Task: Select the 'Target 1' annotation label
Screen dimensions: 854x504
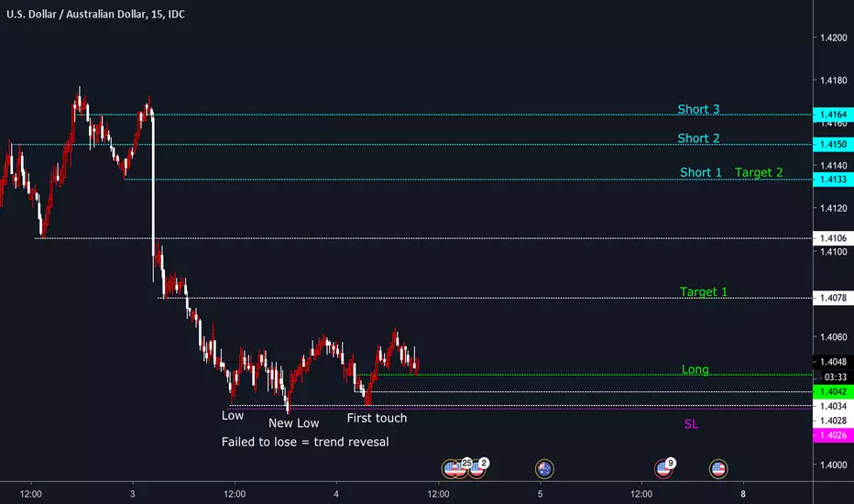Action: pos(703,291)
